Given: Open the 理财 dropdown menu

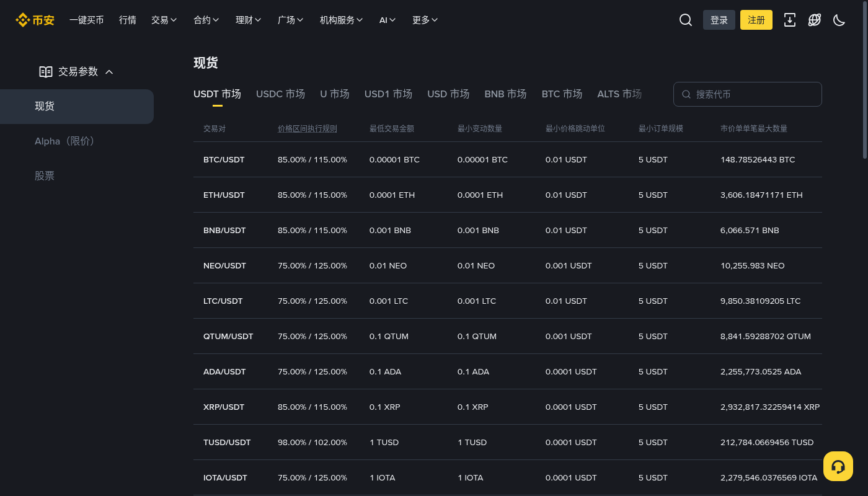Looking at the screenshot, I should coord(249,20).
